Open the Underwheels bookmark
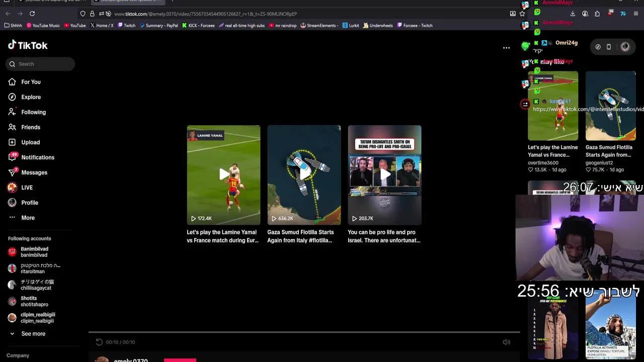This screenshot has height=362, width=644. click(x=378, y=26)
